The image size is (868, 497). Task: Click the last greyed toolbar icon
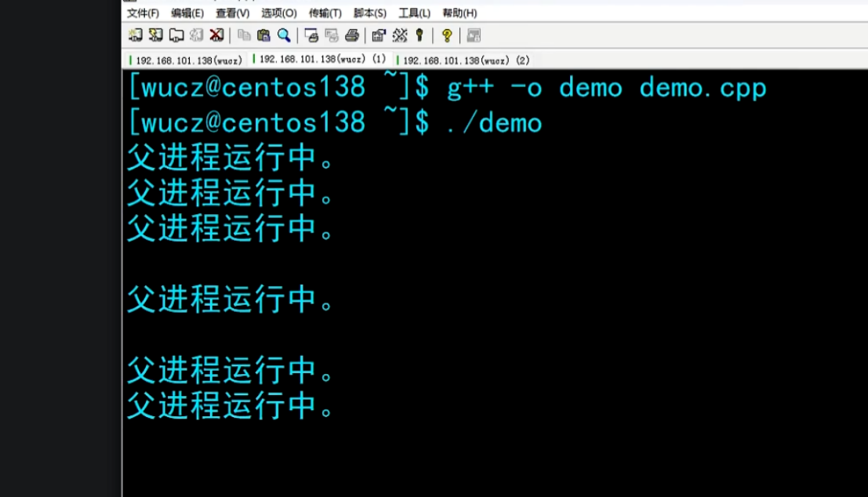pyautogui.click(x=474, y=35)
